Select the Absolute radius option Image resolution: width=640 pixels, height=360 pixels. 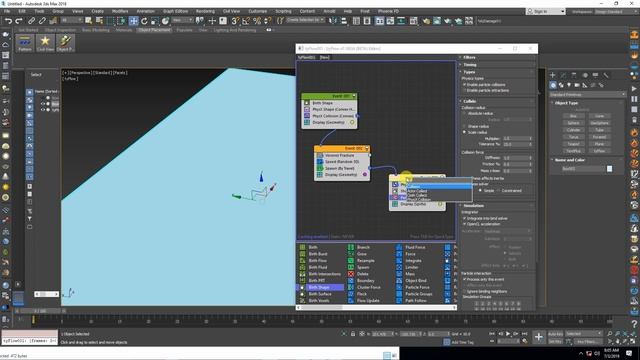(464, 113)
